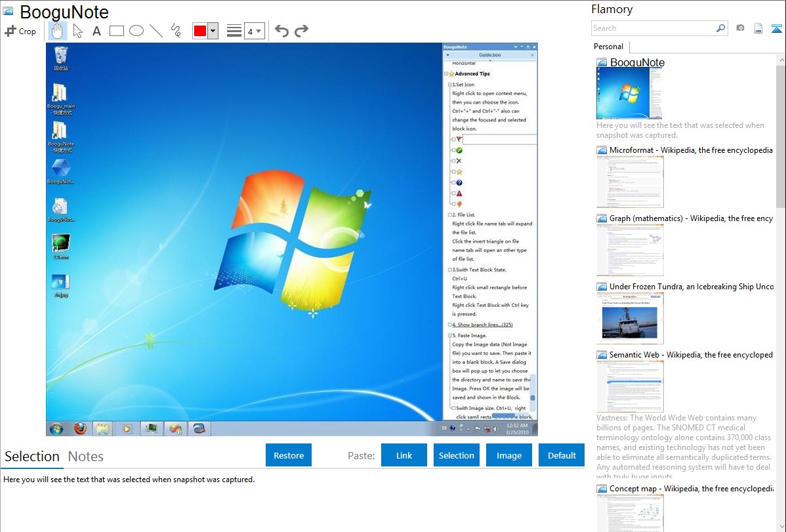The height and width of the screenshot is (532, 786).
Task: Click the Paste Default button
Action: pos(562,455)
